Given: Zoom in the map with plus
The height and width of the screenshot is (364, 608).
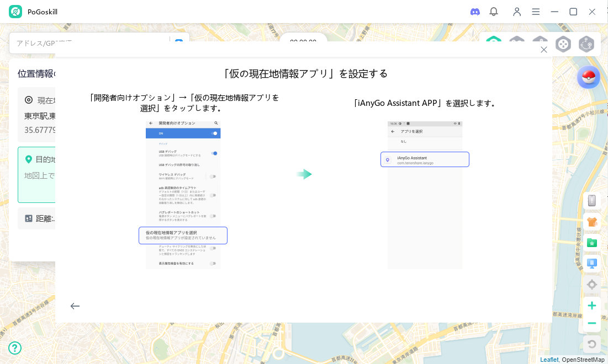Looking at the screenshot, I should coord(592,306).
